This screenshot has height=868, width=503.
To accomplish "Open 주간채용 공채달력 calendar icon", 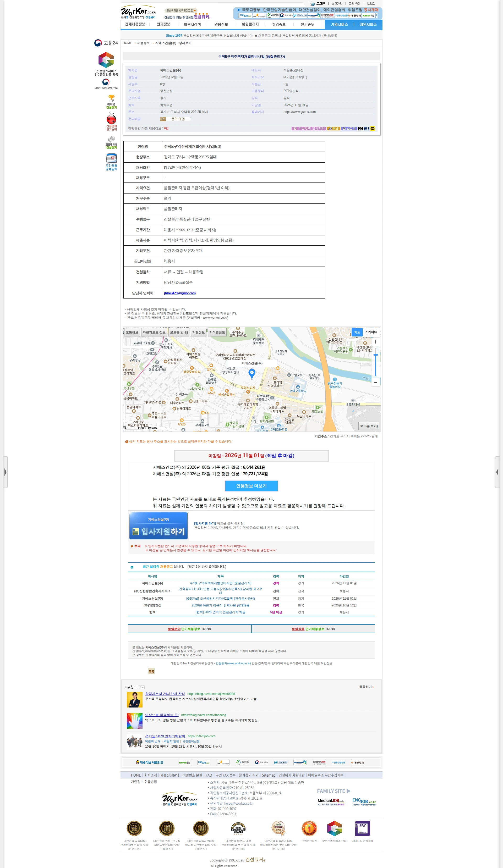I will (x=111, y=162).
